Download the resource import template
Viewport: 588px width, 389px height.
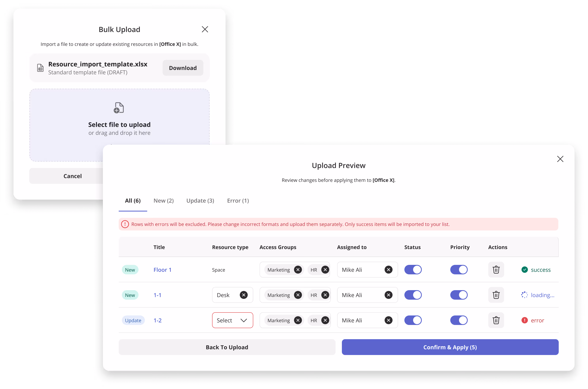click(x=183, y=68)
